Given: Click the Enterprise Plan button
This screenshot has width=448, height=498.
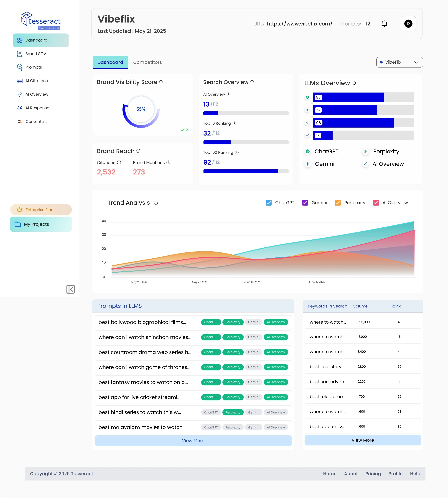Looking at the screenshot, I should pyautogui.click(x=41, y=210).
